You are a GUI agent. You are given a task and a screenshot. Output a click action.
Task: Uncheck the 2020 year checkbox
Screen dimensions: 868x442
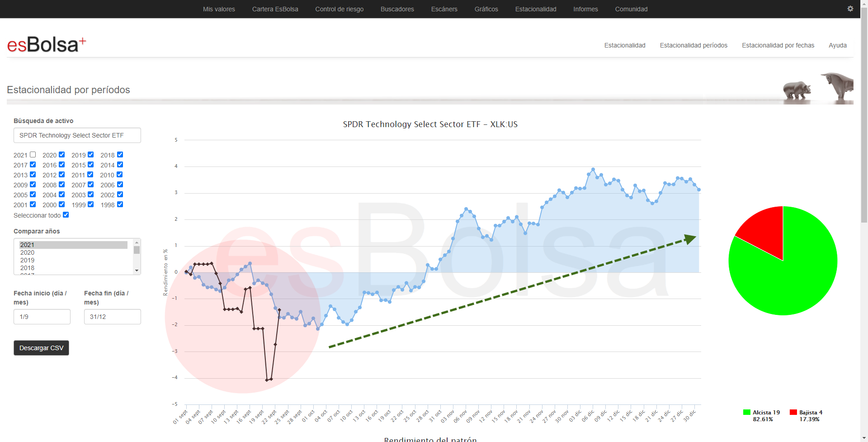61,155
